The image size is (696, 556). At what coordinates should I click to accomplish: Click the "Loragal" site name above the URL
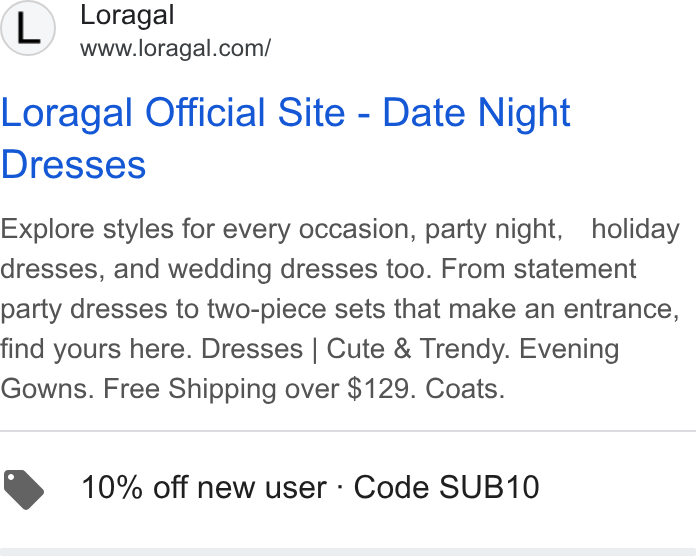coord(127,16)
